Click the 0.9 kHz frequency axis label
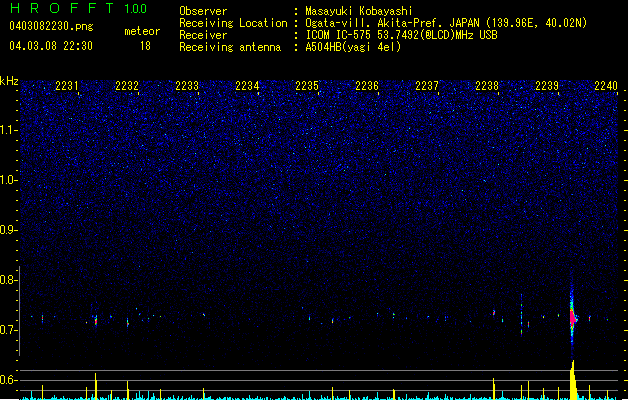This screenshot has height=400, width=629. [x=8, y=230]
